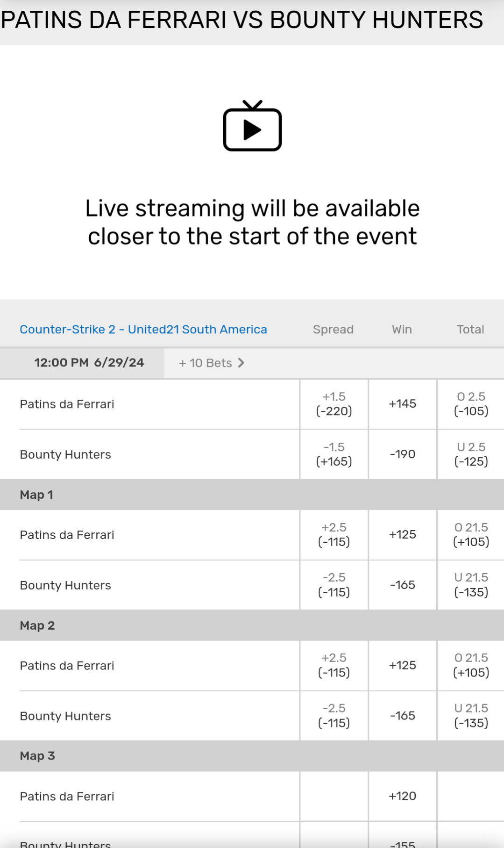Screen dimensions: 504x848
Task: Select Patins da Ferrari +2.5 Map 1 spread
Action: coord(334,535)
